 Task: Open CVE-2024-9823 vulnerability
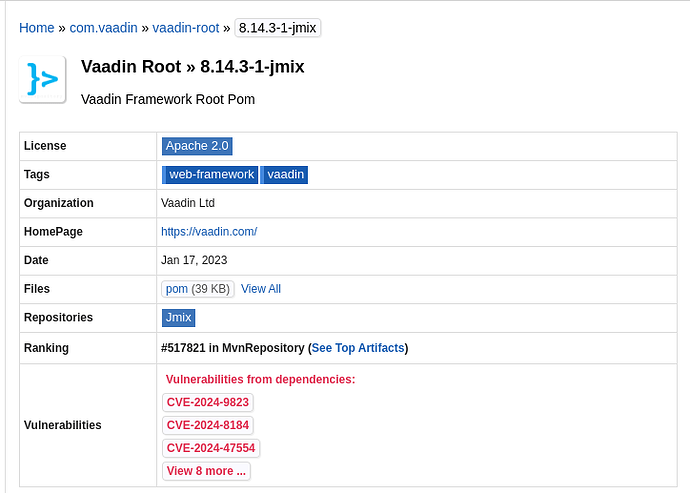click(x=208, y=402)
